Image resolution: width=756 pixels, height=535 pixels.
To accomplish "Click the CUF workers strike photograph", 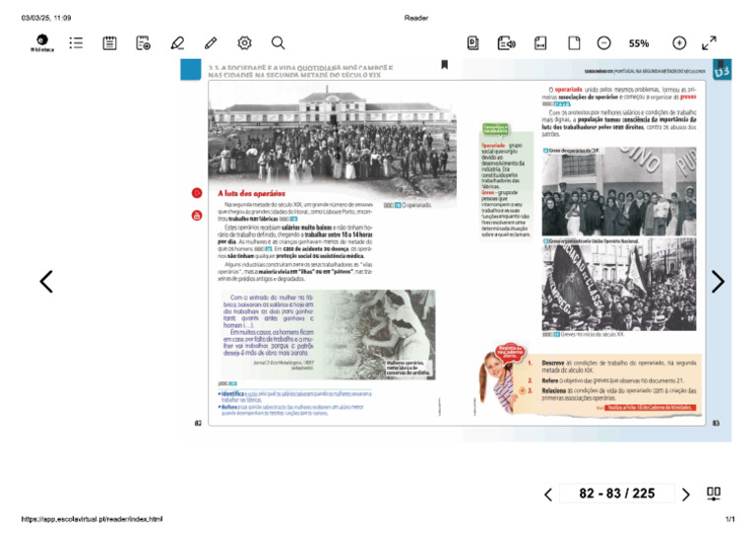I will coord(618,191).
